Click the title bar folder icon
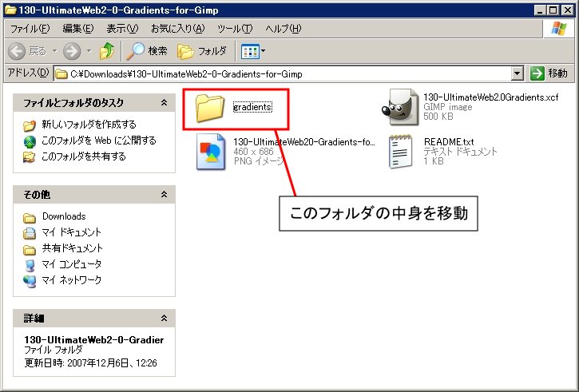 tap(10, 10)
